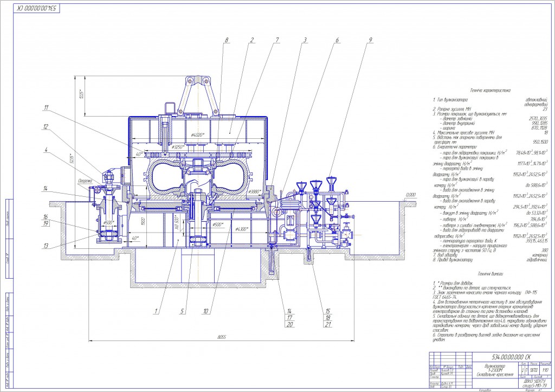Click the 0,000 elevation mark

click(x=411, y=195)
